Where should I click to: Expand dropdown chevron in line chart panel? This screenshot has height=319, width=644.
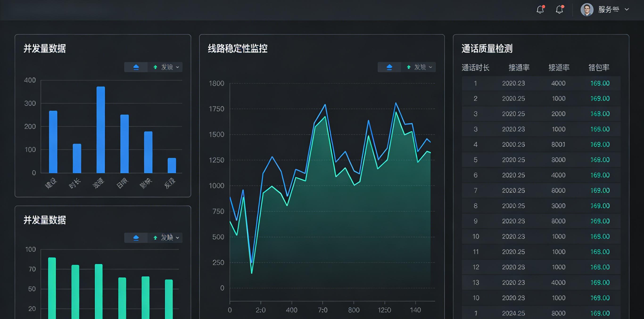[430, 67]
